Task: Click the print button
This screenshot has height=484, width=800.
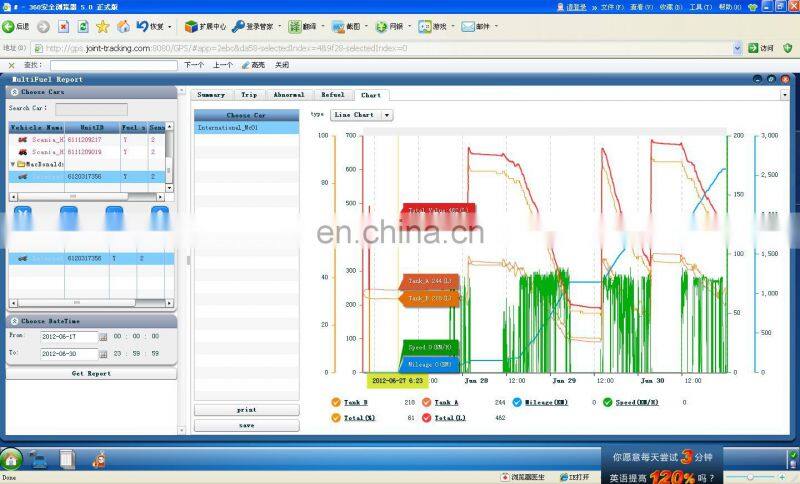Action: point(246,410)
